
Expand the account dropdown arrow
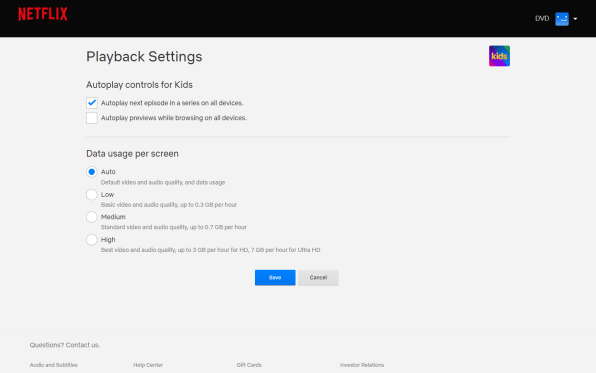pyautogui.click(x=575, y=19)
